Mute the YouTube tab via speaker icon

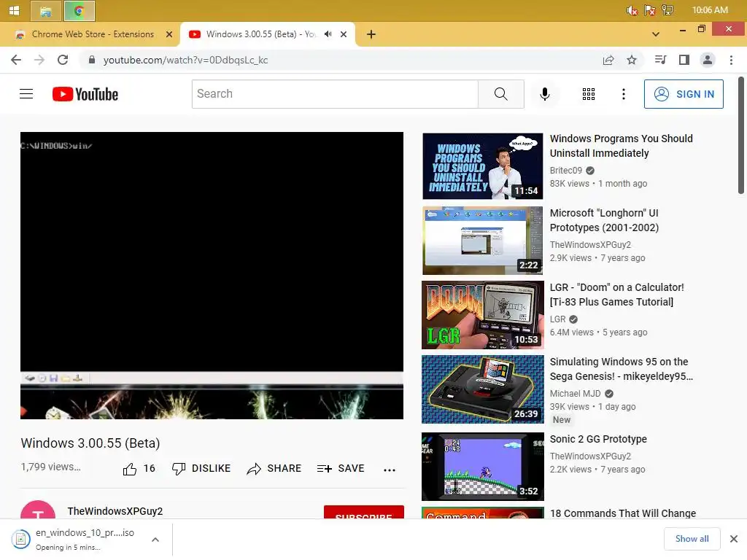tap(328, 34)
